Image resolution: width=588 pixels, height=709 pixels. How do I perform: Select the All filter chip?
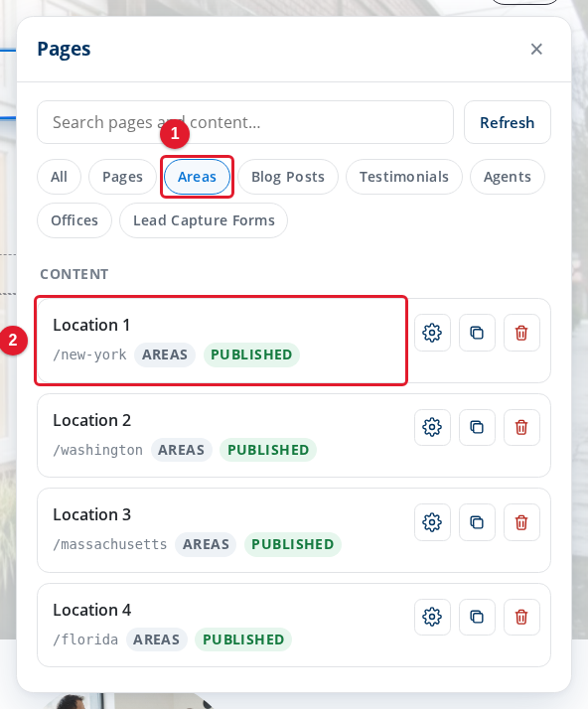(x=59, y=177)
